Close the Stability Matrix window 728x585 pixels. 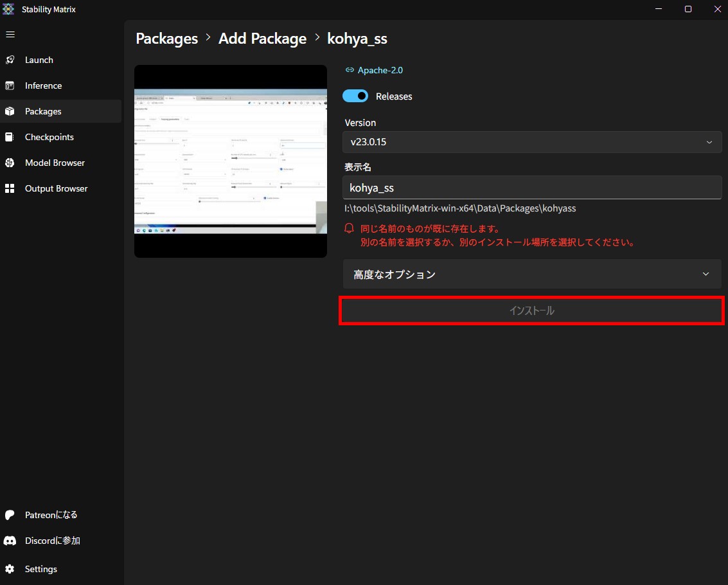click(717, 9)
